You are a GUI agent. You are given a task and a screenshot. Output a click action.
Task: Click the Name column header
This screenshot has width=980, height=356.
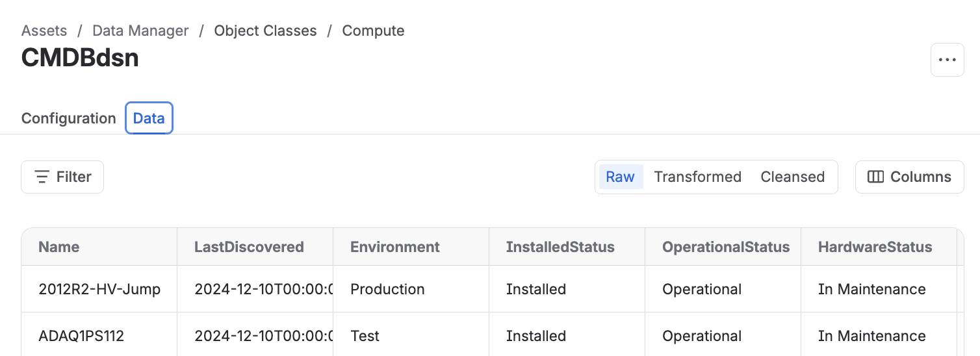pos(99,247)
